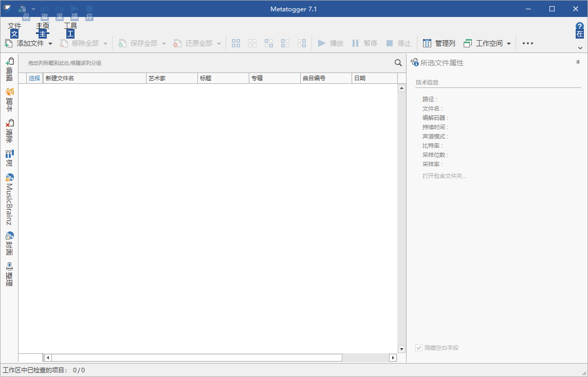The width and height of the screenshot is (588, 377).
Task: Open the 树 (Tree) side panel
Action: 9,158
